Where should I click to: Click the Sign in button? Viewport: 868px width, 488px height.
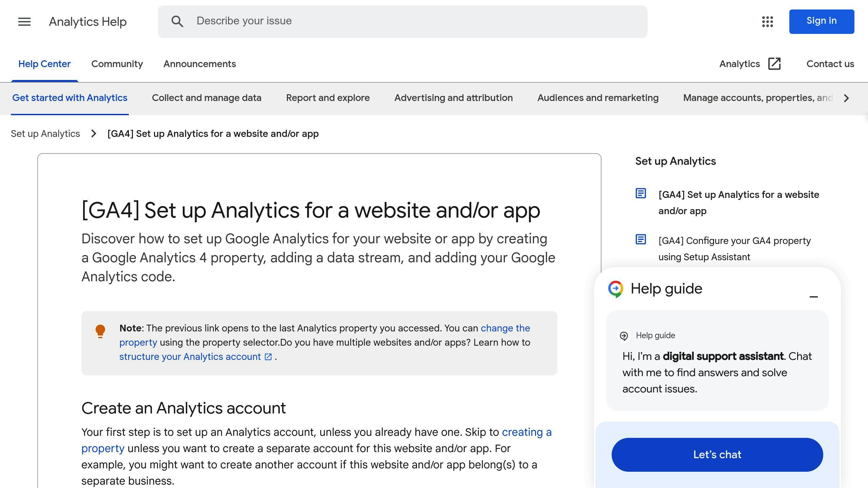821,21
